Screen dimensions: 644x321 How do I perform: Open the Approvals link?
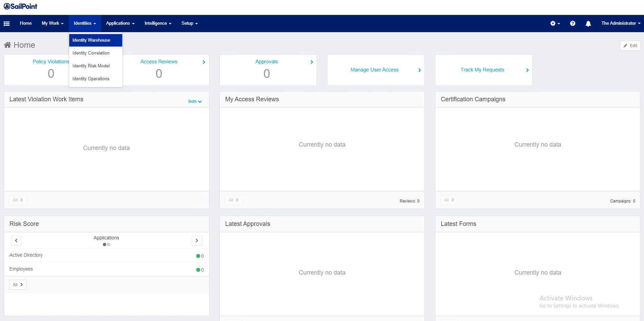pyautogui.click(x=267, y=62)
